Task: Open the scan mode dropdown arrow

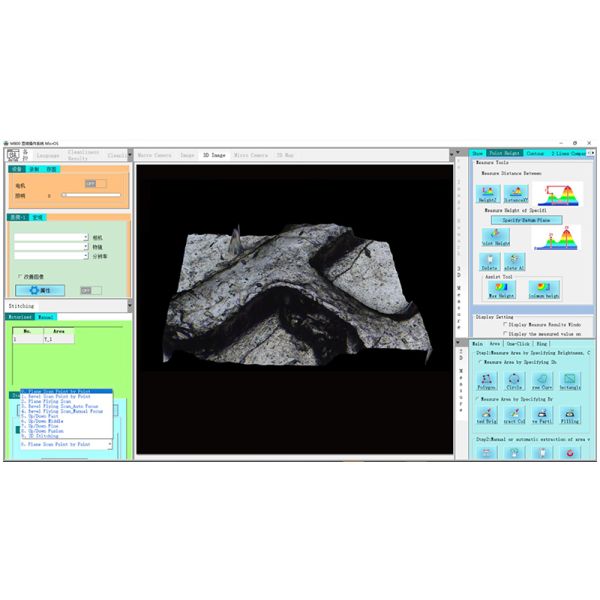Action: click(109, 443)
